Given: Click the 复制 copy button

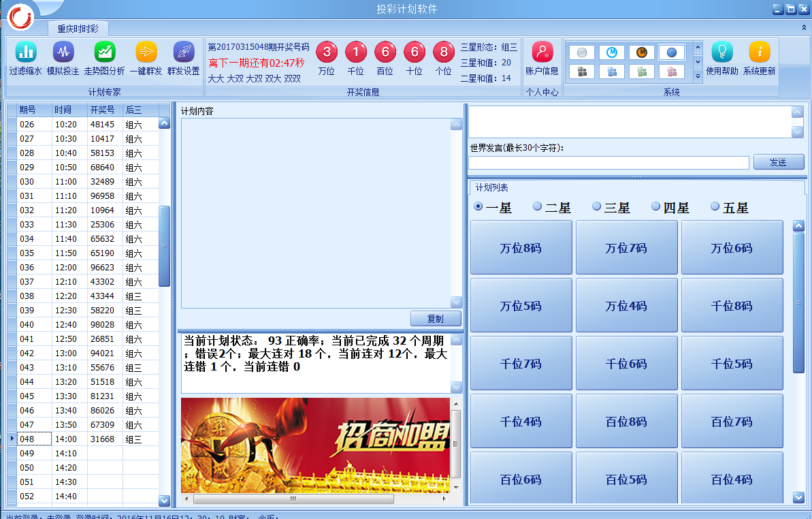Looking at the screenshot, I should tap(436, 319).
